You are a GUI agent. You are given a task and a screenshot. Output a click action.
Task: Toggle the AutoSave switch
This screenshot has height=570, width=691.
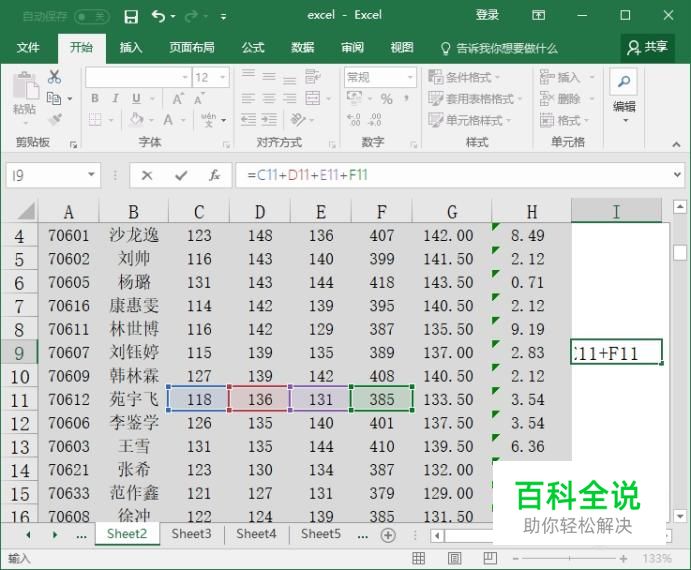pos(92,17)
